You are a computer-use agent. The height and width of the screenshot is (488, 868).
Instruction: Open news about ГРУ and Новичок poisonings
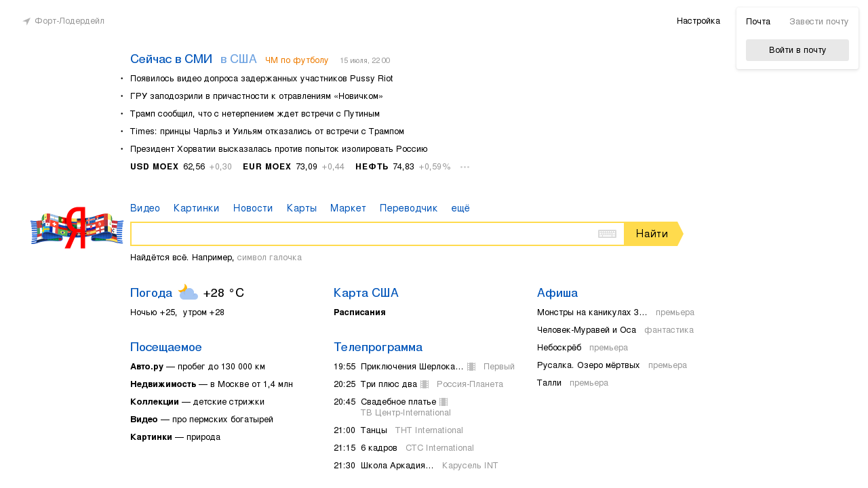pyautogui.click(x=256, y=96)
